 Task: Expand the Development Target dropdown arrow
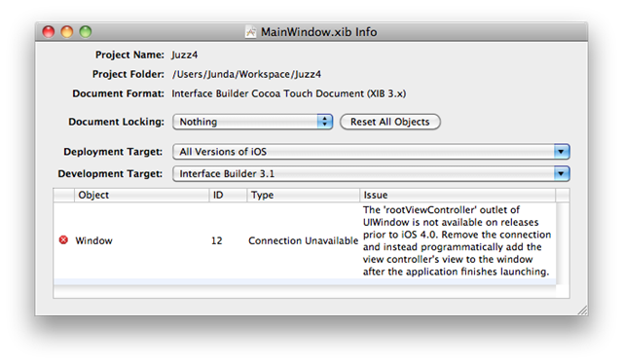(x=561, y=173)
